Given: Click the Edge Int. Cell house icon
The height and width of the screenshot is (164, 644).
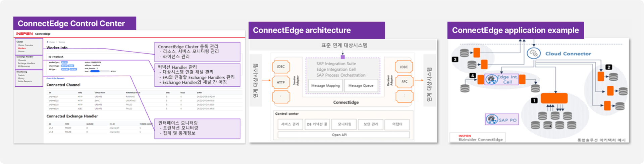Looking at the screenshot, I should pos(491,79).
